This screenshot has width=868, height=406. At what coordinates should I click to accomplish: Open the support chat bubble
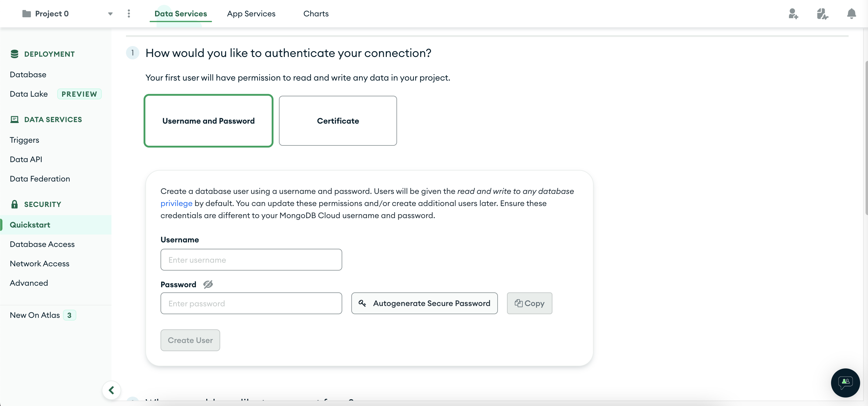coord(845,383)
